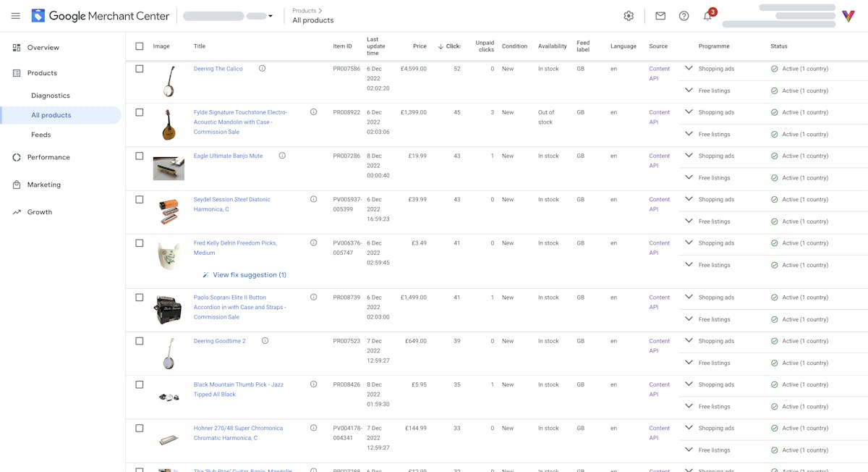Open the mail envelope icon
Viewport: 868px width, 472px height.
pyautogui.click(x=660, y=16)
